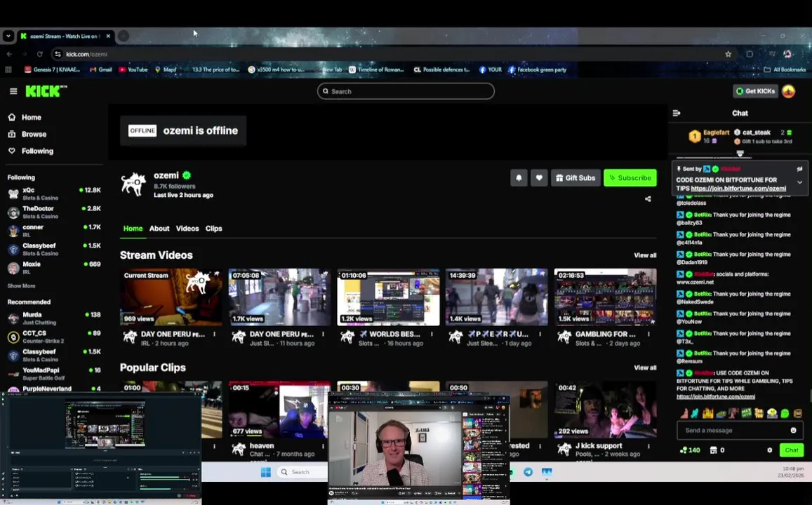View site information icon in address bar

58,54
